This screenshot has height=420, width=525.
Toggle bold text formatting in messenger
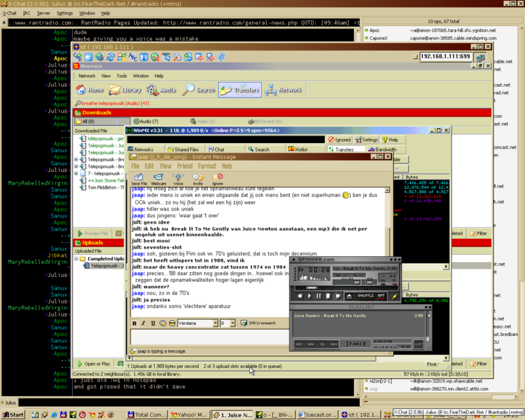pos(135,323)
